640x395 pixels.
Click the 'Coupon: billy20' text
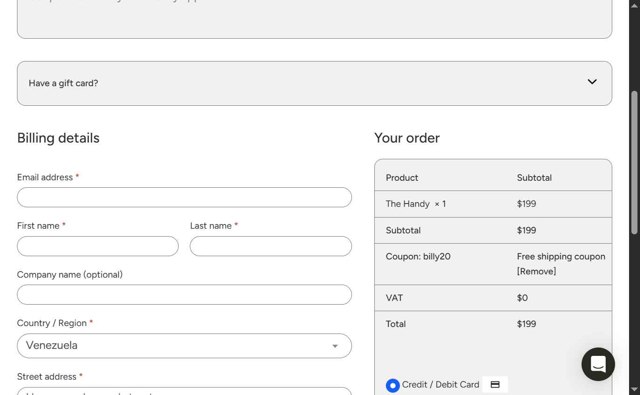tap(418, 256)
